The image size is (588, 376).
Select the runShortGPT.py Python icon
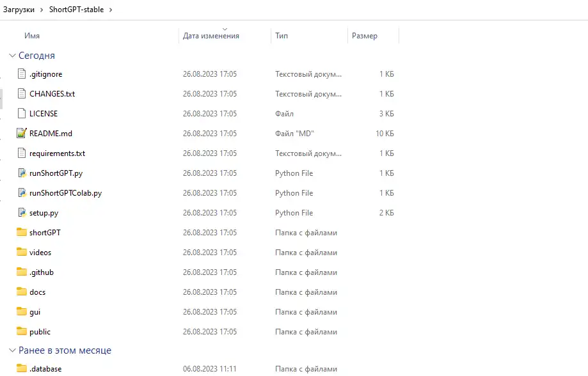[x=22, y=173]
